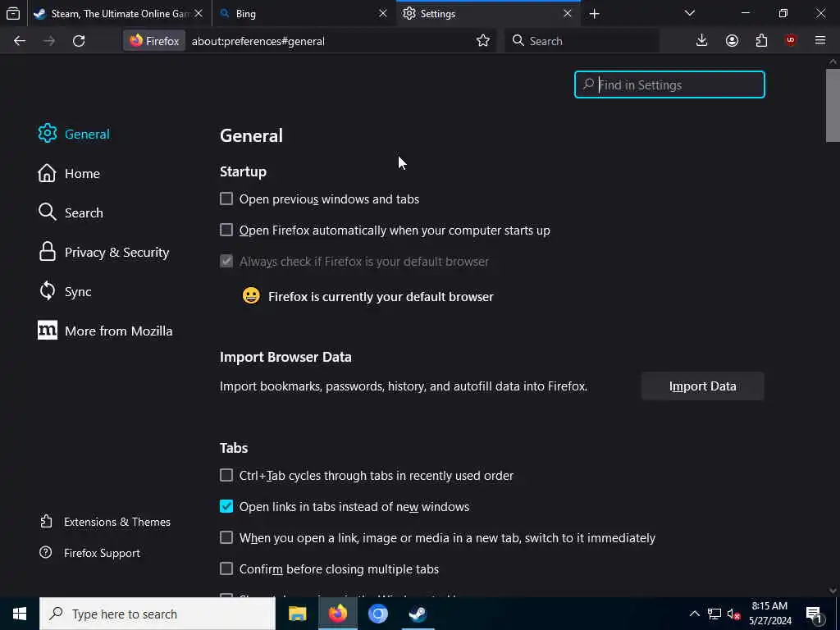Click the Firefox identity badge in address bar
Viewport: 840px width, 630px height.
[x=154, y=41]
